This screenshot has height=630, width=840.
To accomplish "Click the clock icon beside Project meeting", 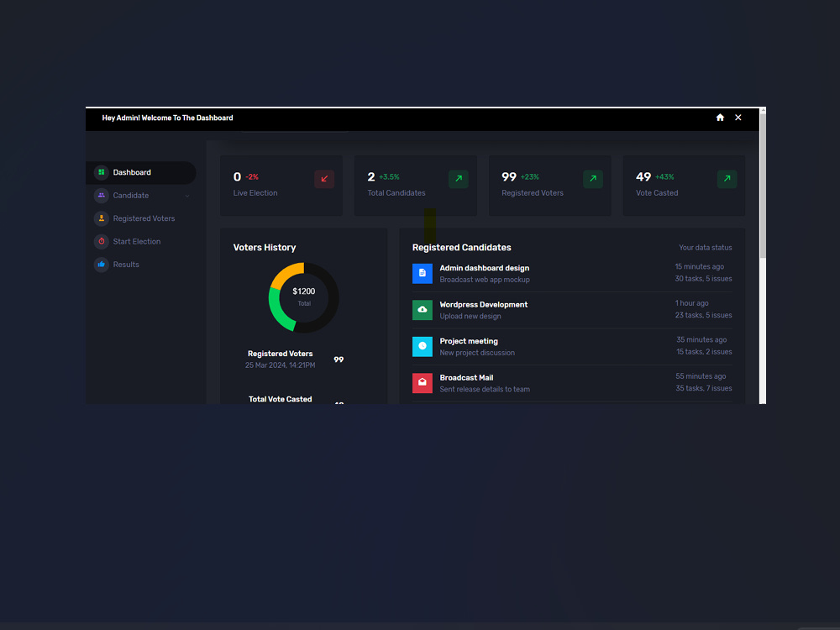I will tap(423, 346).
